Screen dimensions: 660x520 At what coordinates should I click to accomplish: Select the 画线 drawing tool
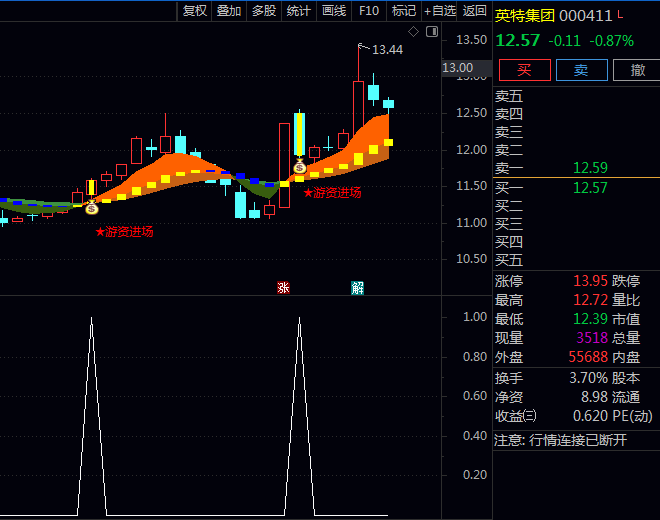(x=333, y=11)
